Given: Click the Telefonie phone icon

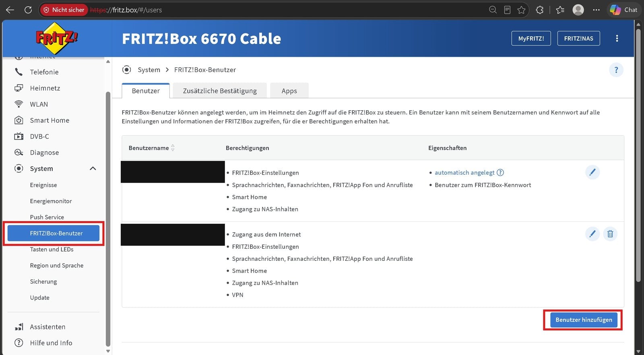Looking at the screenshot, I should pos(19,72).
